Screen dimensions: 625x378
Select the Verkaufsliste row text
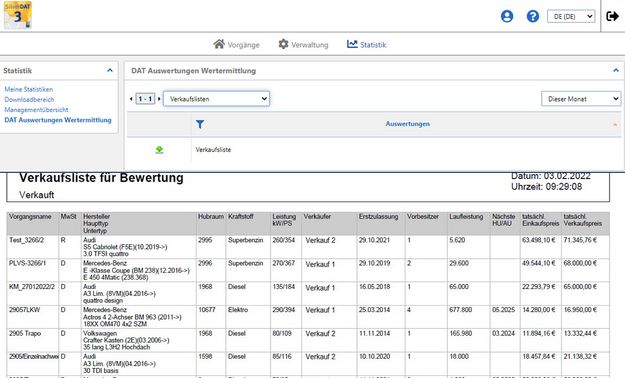click(x=213, y=150)
